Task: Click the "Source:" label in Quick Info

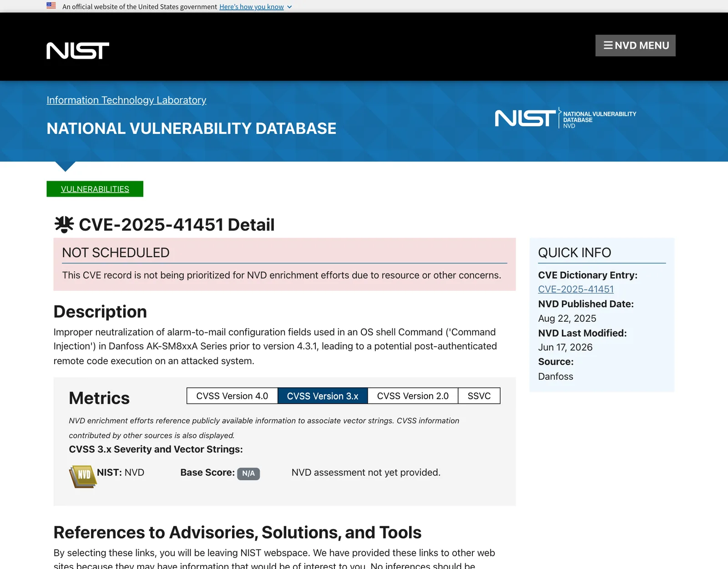Action: pos(556,362)
